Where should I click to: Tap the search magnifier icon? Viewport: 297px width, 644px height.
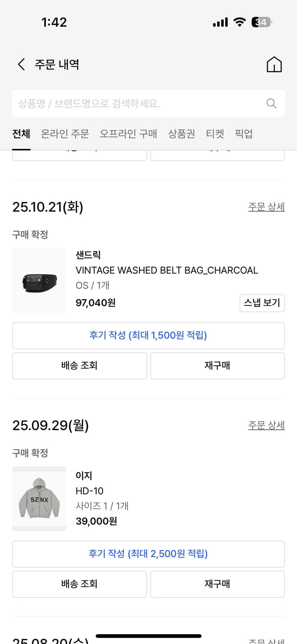tap(271, 103)
